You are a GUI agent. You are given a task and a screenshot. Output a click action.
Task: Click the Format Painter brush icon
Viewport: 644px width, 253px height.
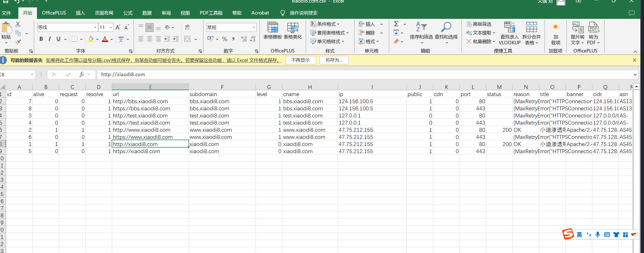[x=18, y=42]
